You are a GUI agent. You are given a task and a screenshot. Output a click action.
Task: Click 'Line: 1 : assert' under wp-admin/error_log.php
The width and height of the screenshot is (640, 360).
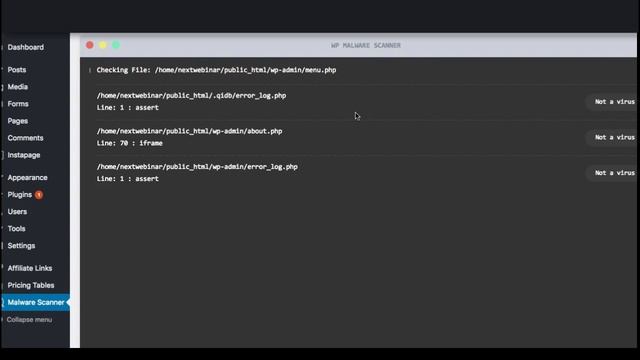[x=128, y=179]
